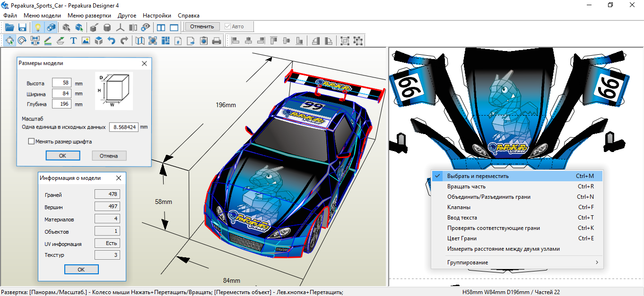Switch to the single-pane view icon
Image resolution: width=644 pixels, height=296 pixels.
click(x=174, y=27)
